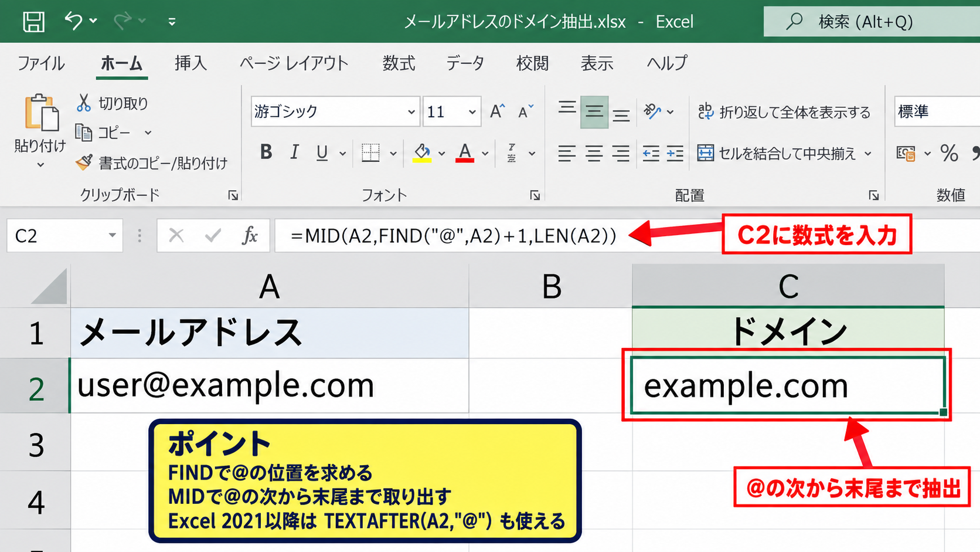This screenshot has height=552, width=980.
Task: Expand the Name Box C2 dropdown
Action: click(x=112, y=236)
